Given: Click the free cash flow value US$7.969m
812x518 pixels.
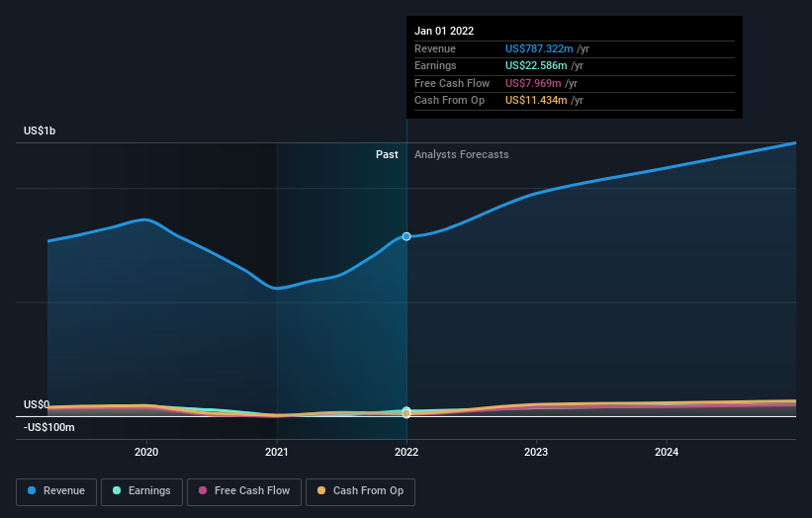Looking at the screenshot, I should [533, 83].
